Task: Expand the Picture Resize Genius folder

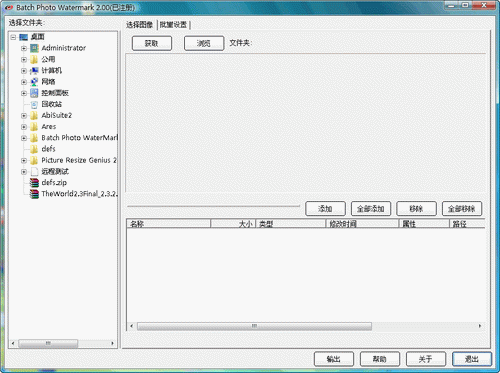Action: [24, 160]
